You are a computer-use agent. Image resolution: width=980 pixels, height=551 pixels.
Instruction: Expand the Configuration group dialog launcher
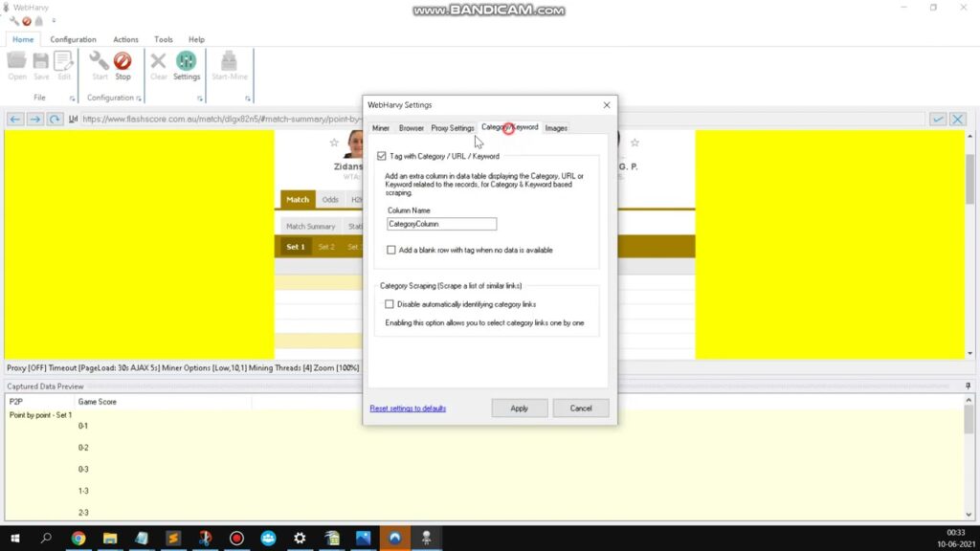pos(139,99)
